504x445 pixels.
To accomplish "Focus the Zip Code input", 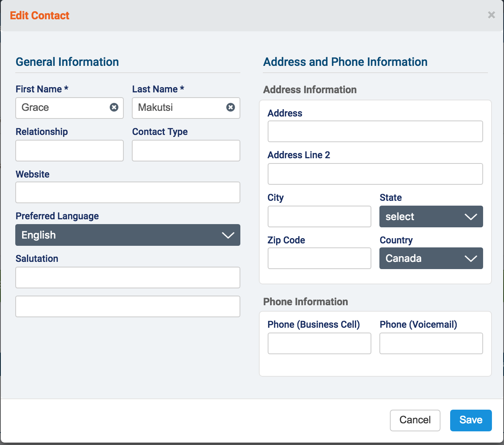I will click(x=319, y=258).
